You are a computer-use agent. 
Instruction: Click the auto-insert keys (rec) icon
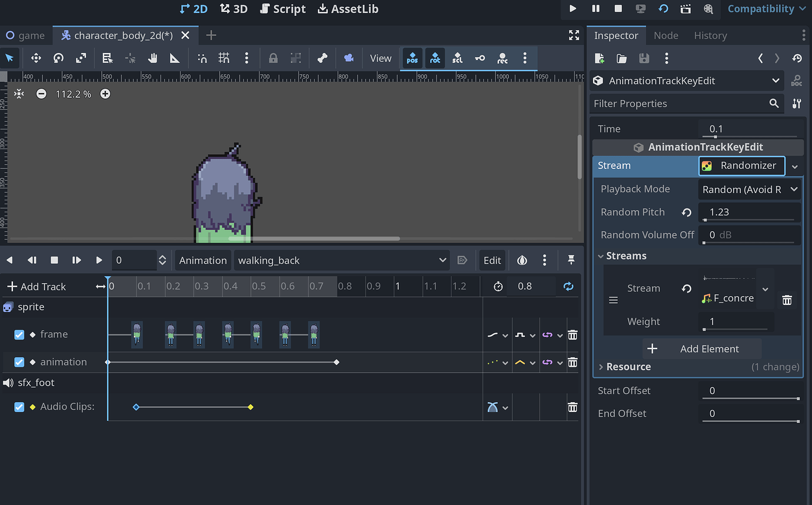[502, 58]
